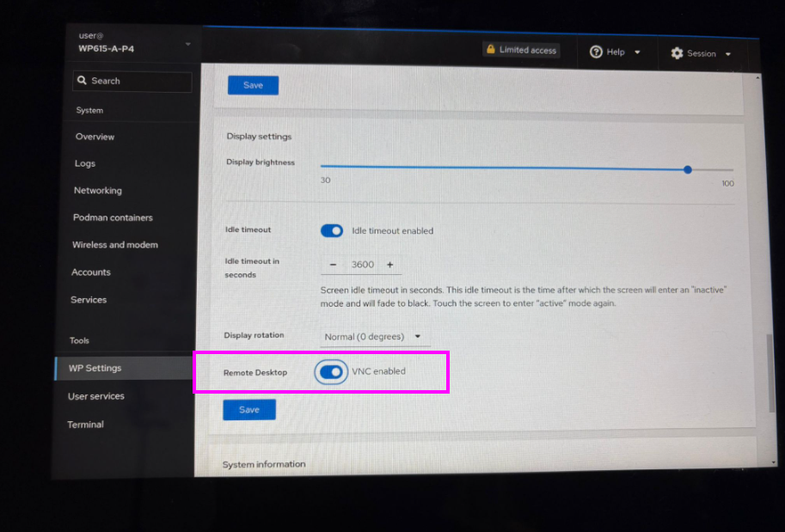
Task: Decrease idle timeout with minus button
Action: point(333,264)
